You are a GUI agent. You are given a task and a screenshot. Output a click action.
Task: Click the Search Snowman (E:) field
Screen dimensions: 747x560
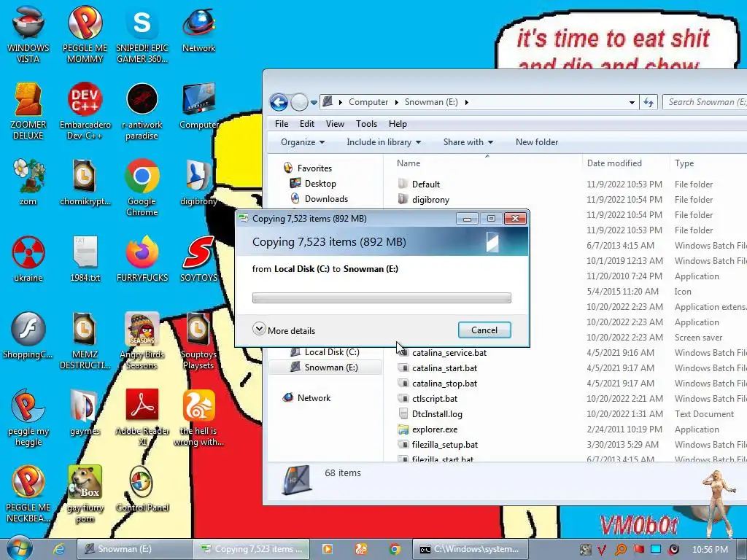pyautogui.click(x=705, y=102)
